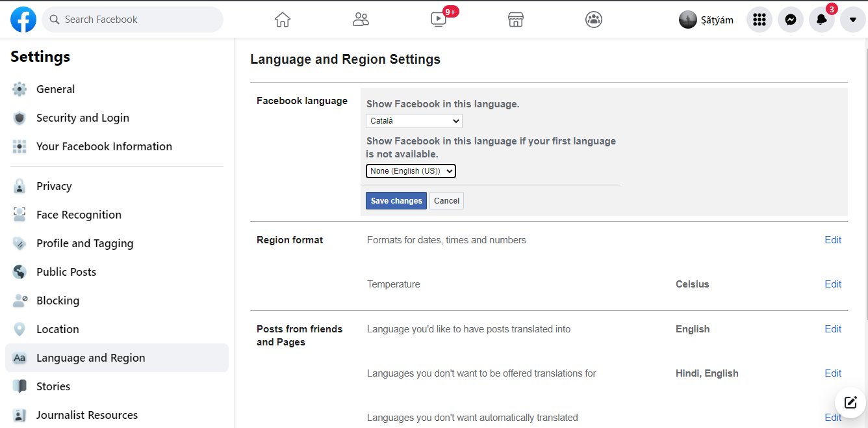
Task: Select Journalist Resources settings
Action: [x=117, y=415]
